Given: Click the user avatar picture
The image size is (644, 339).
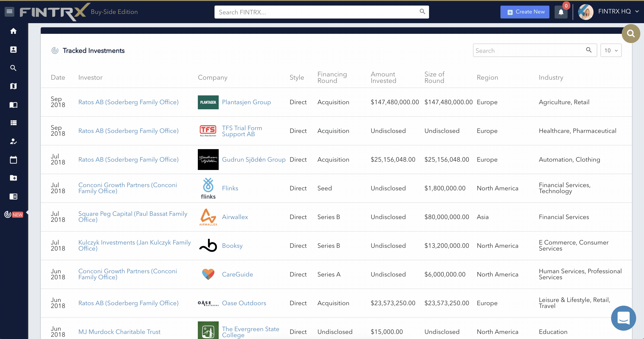Looking at the screenshot, I should [x=586, y=12].
